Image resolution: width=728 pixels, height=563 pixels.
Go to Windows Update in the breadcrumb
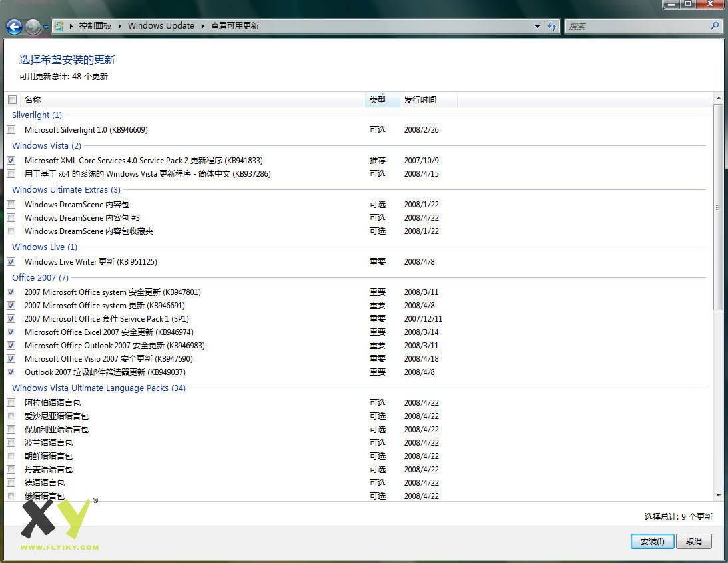(x=161, y=26)
